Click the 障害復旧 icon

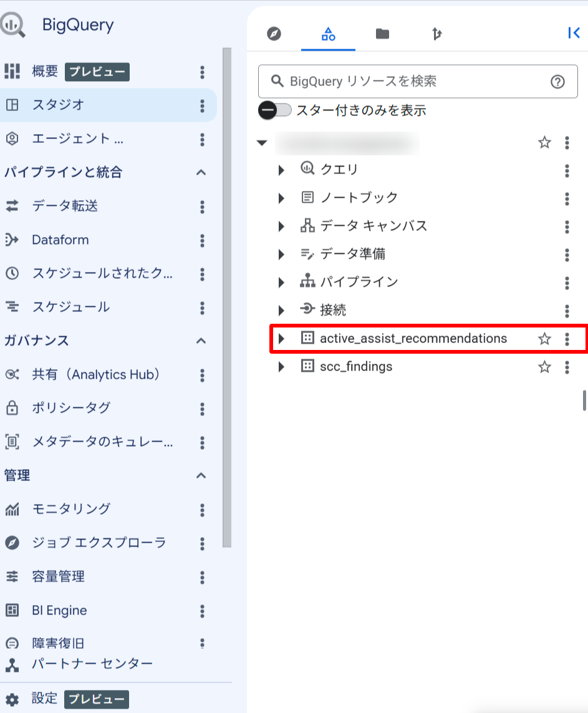pyautogui.click(x=12, y=643)
